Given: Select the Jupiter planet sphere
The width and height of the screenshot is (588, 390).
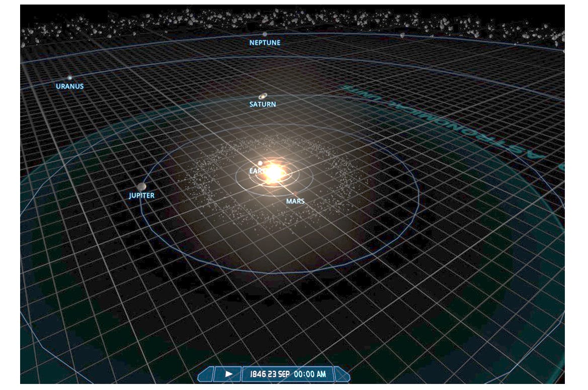Looking at the screenshot, I should click(142, 186).
